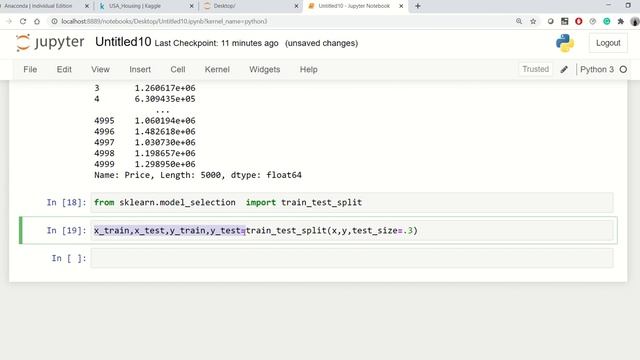Open the Widgets menu

[264, 69]
